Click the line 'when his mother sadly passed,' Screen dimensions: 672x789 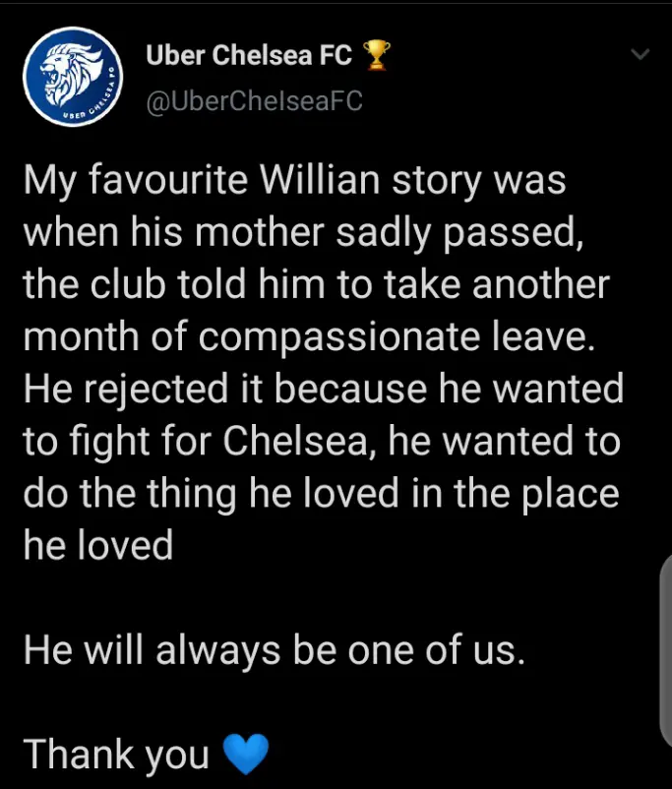coord(303,233)
